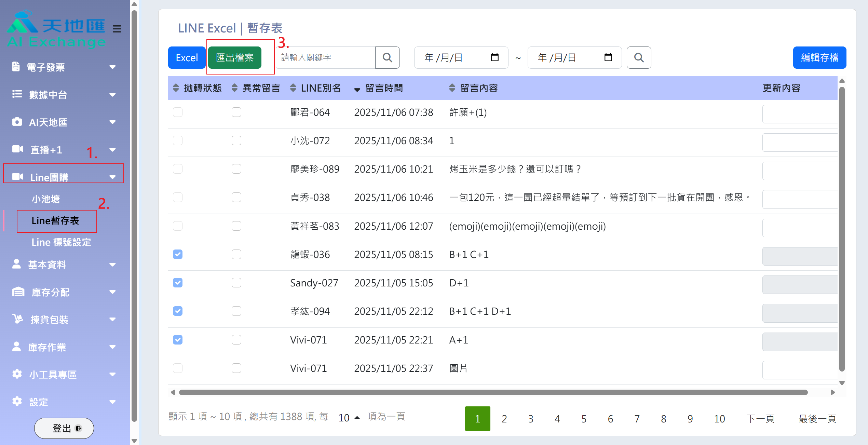The height and width of the screenshot is (445, 868).
Task: Check 異常留言 box for 小沈-072 row
Action: pyautogui.click(x=236, y=140)
